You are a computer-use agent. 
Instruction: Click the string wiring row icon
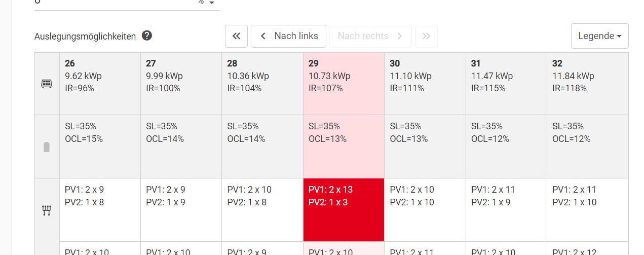point(47,210)
